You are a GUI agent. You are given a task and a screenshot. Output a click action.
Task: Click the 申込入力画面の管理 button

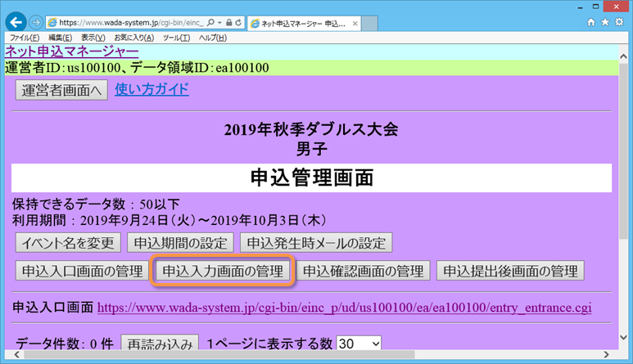pyautogui.click(x=223, y=271)
